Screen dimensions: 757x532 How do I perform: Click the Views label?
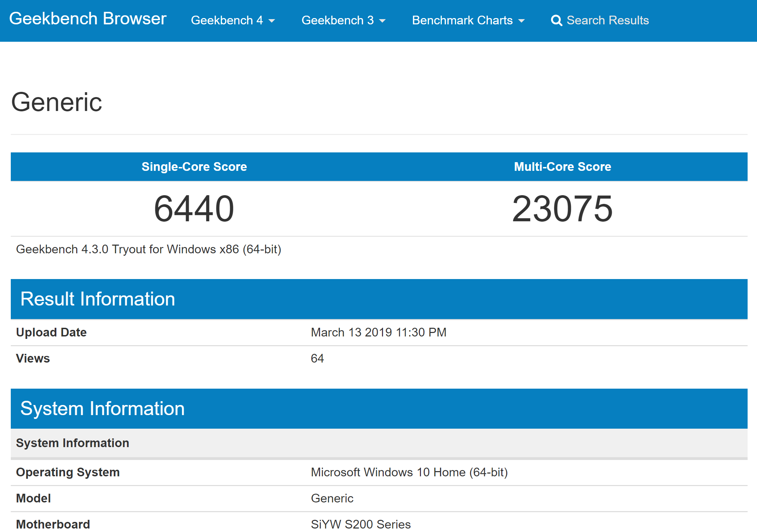tap(33, 358)
